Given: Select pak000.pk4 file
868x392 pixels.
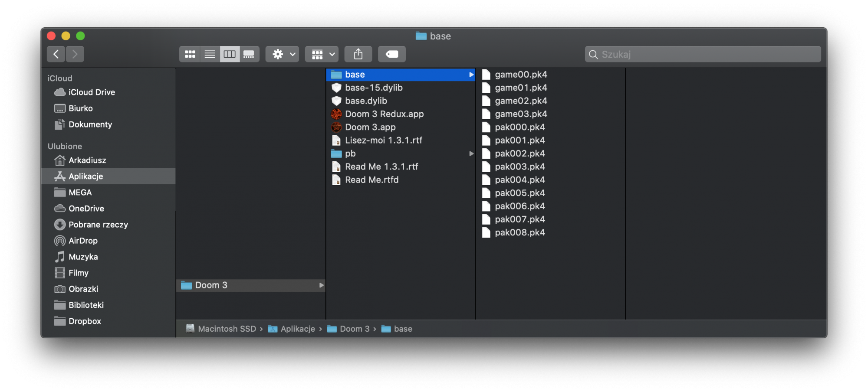Looking at the screenshot, I should (551, 127).
